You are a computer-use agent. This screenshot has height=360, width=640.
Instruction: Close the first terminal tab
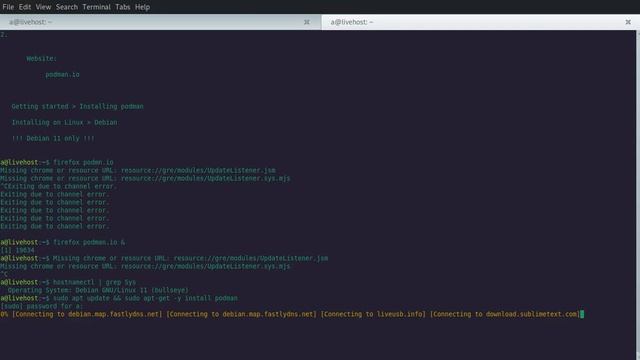click(307, 22)
